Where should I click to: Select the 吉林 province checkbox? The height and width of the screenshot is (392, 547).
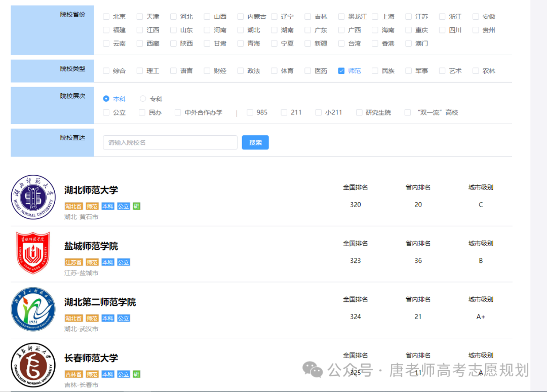click(x=308, y=16)
